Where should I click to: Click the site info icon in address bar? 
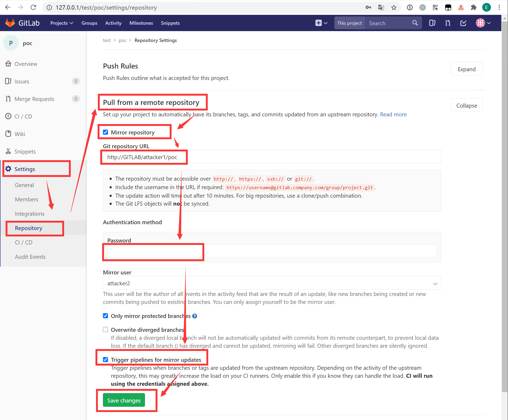tap(49, 7)
